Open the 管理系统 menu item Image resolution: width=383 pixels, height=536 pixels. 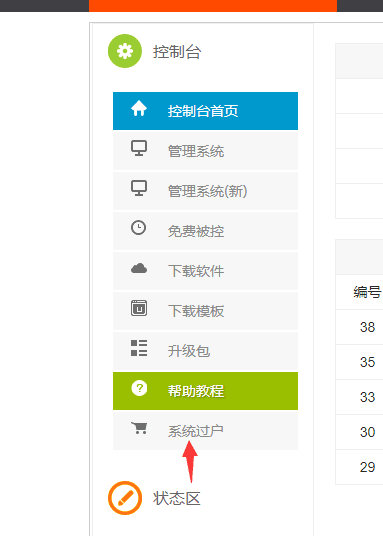tap(206, 151)
